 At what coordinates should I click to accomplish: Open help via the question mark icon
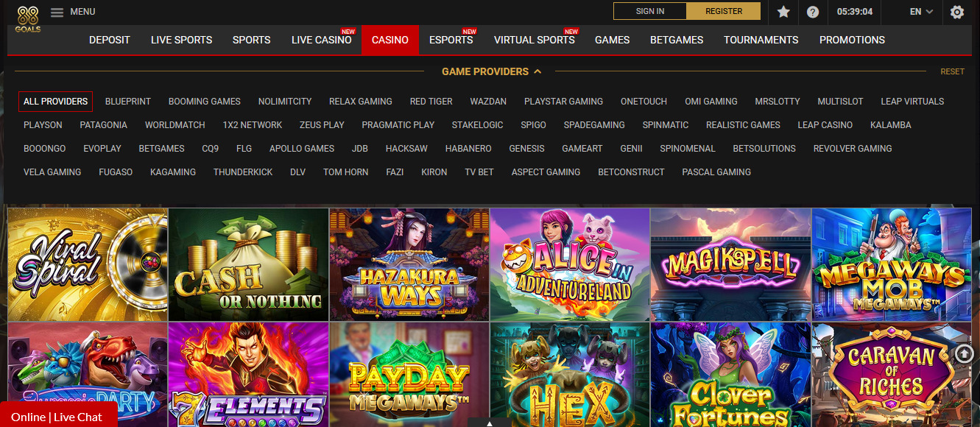813,12
